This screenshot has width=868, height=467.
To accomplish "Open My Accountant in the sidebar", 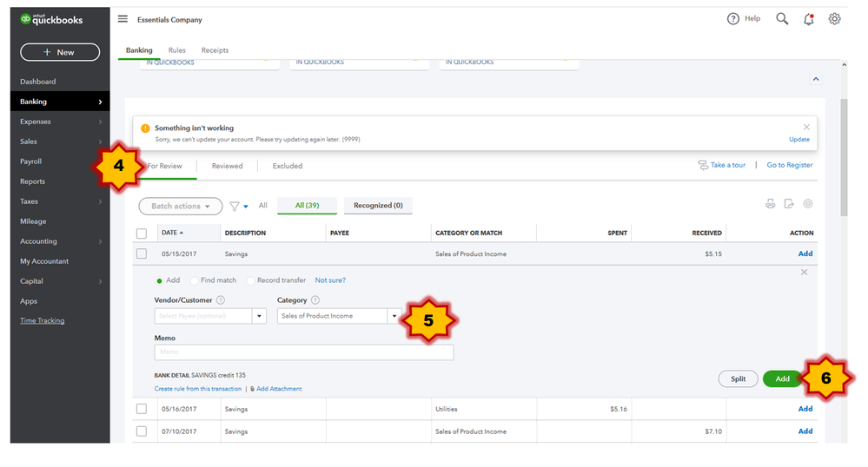I will pos(44,261).
